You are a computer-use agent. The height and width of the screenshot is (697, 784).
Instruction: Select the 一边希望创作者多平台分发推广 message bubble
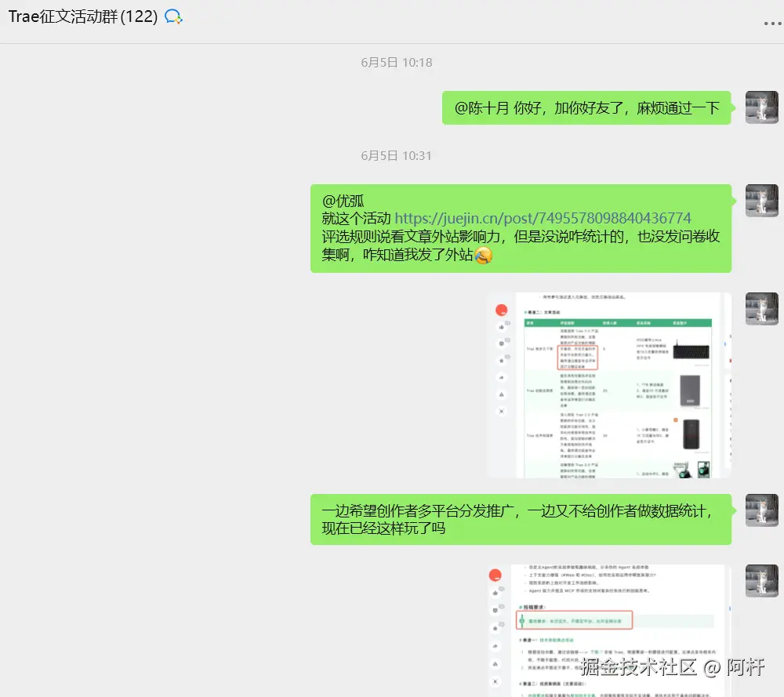click(x=521, y=519)
